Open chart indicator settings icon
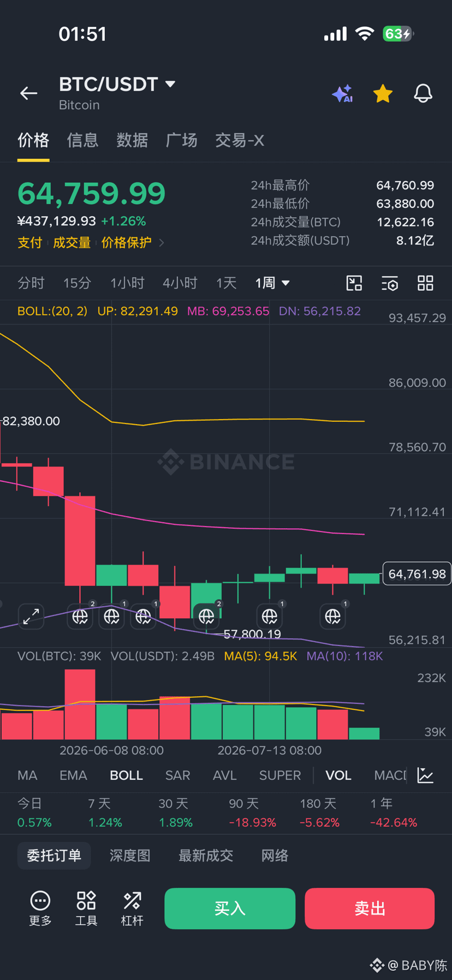The image size is (452, 980). click(x=390, y=283)
